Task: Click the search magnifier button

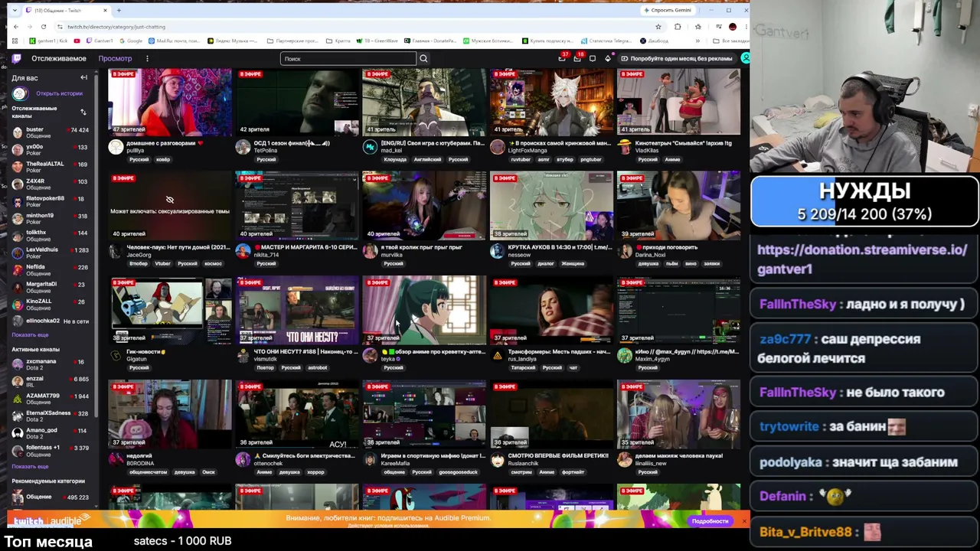Action: pos(423,58)
